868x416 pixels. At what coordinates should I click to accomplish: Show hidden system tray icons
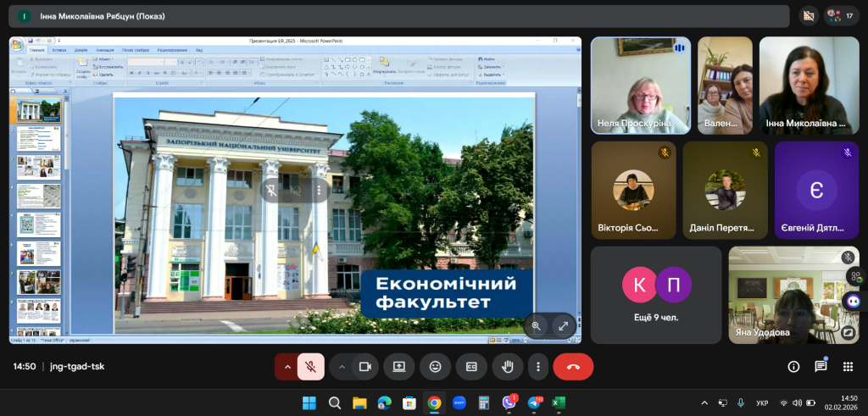[x=704, y=402]
